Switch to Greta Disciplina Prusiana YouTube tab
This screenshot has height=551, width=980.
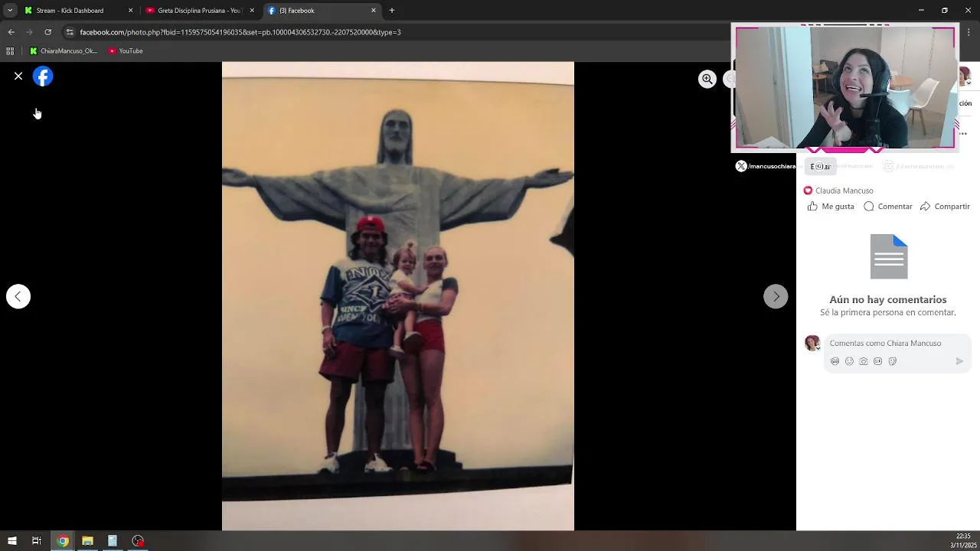click(199, 11)
